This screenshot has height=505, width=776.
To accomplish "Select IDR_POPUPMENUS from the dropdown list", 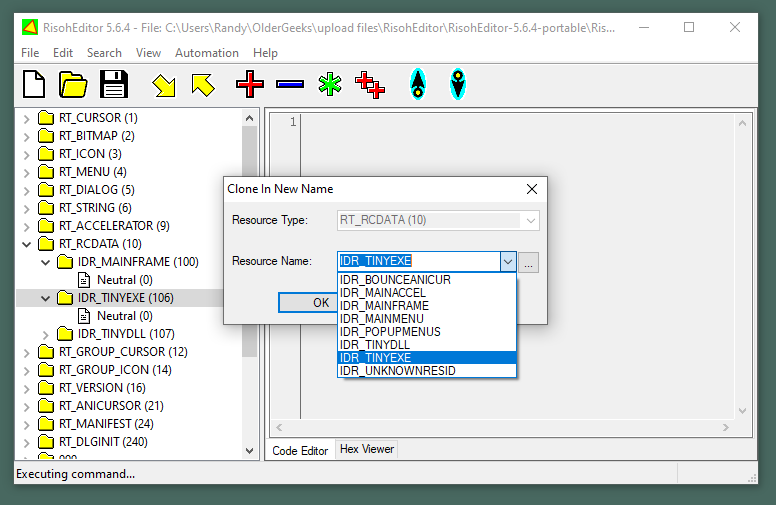I will pyautogui.click(x=427, y=332).
